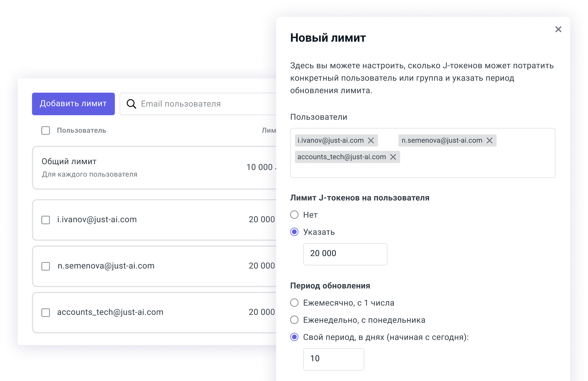Click the 20 000 token limit field

coord(345,254)
